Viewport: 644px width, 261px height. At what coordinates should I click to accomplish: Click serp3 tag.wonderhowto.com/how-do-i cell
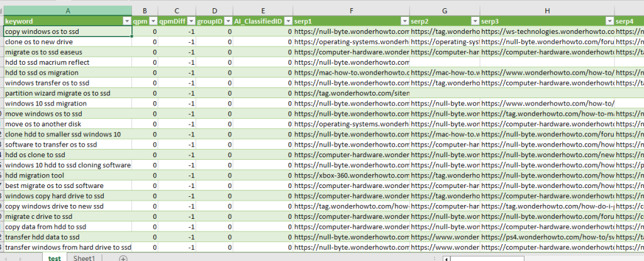click(x=548, y=206)
